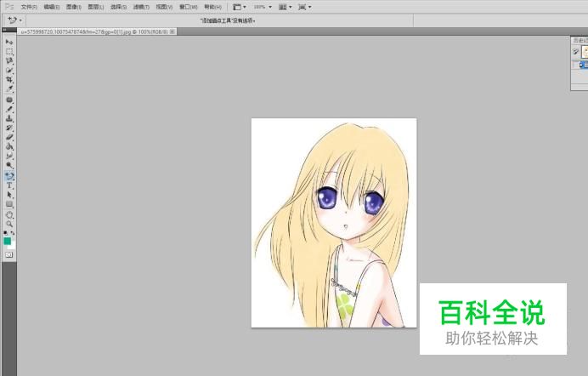Screen dimensions: 588x376
Task: Select the highlighted history state row
Action: [580, 65]
